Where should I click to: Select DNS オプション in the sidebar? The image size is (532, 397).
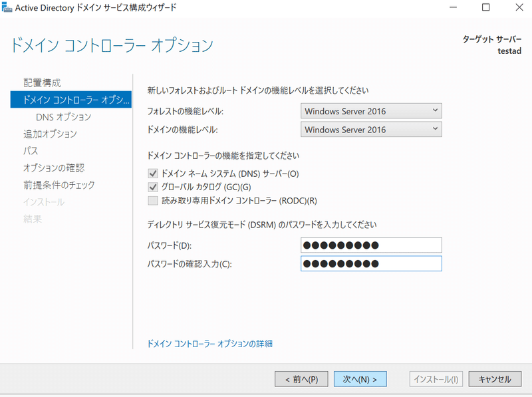coord(63,117)
